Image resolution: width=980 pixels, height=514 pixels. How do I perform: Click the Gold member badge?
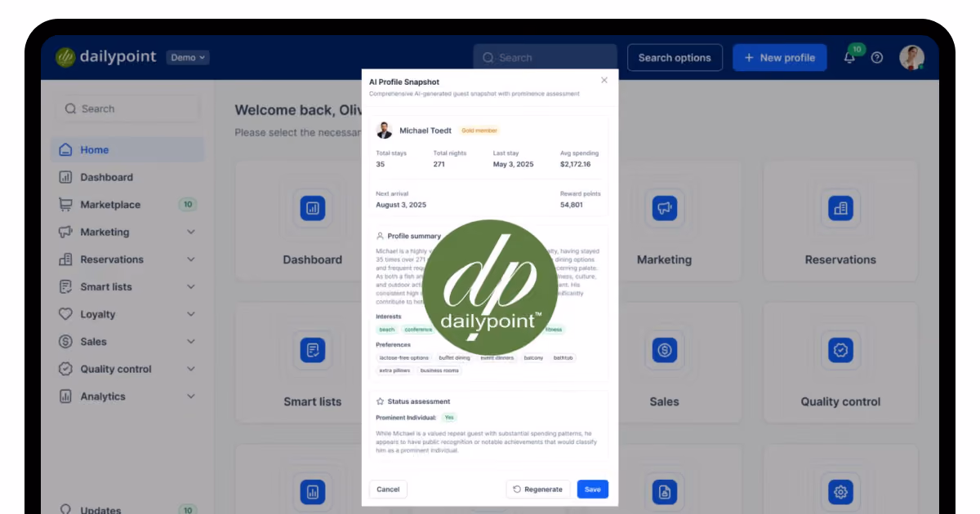[x=479, y=131]
